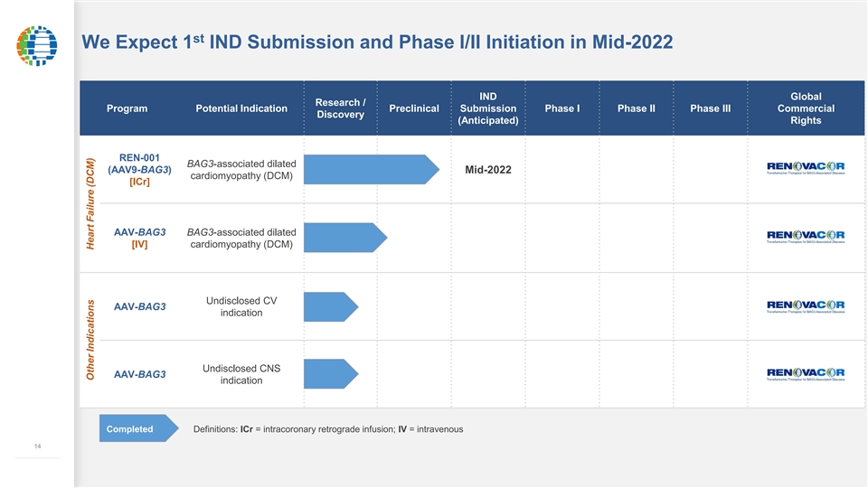Click the Renovacor logo in the undisclosed CV row
The image size is (868, 488).
pos(806,305)
